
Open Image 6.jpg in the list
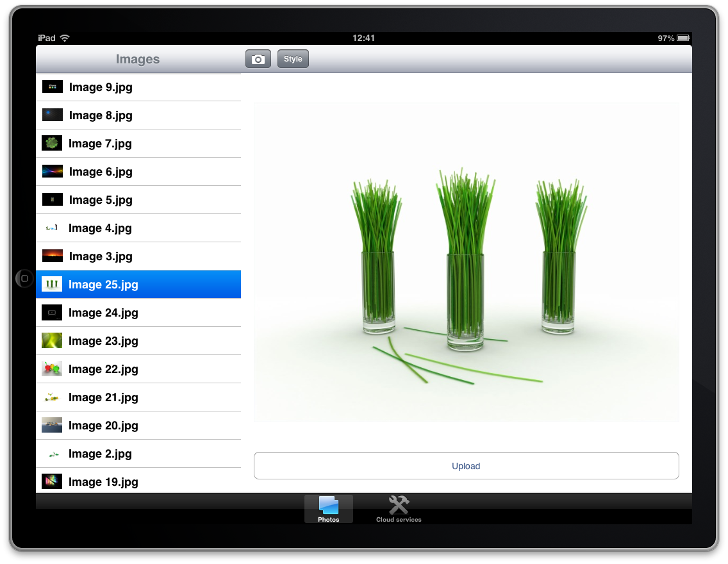click(x=101, y=172)
